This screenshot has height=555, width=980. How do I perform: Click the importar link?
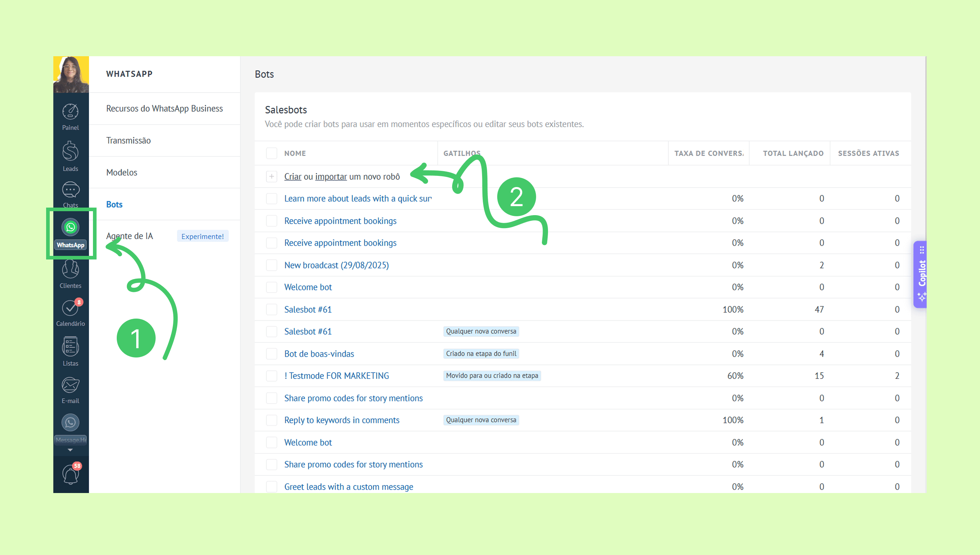click(331, 177)
